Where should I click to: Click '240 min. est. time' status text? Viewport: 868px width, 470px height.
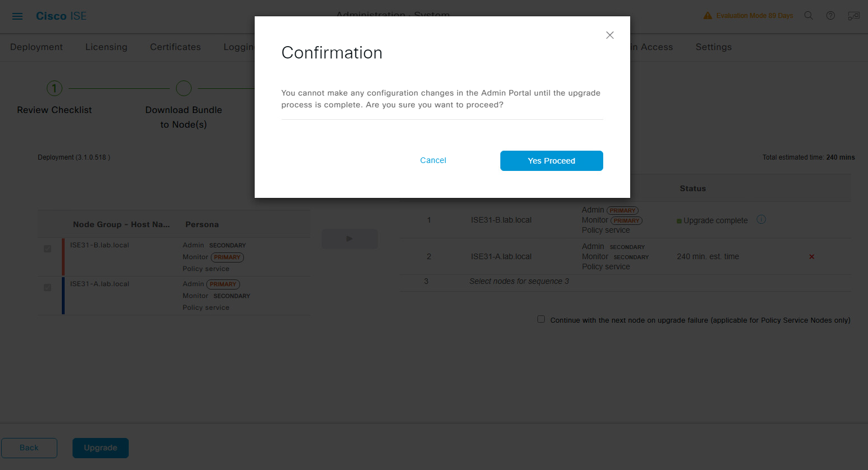pos(708,256)
